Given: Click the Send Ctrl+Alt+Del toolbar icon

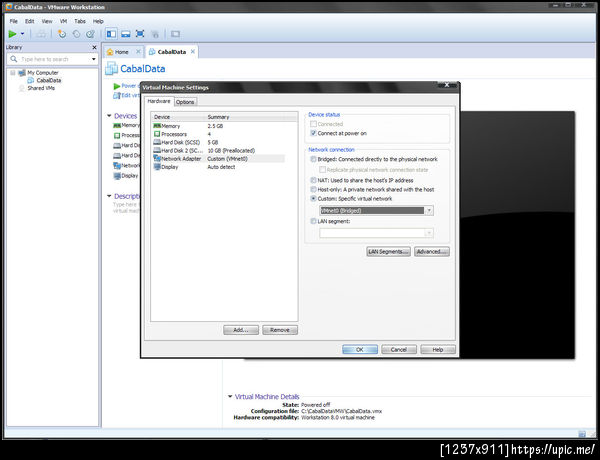Looking at the screenshot, I should coord(41,34).
